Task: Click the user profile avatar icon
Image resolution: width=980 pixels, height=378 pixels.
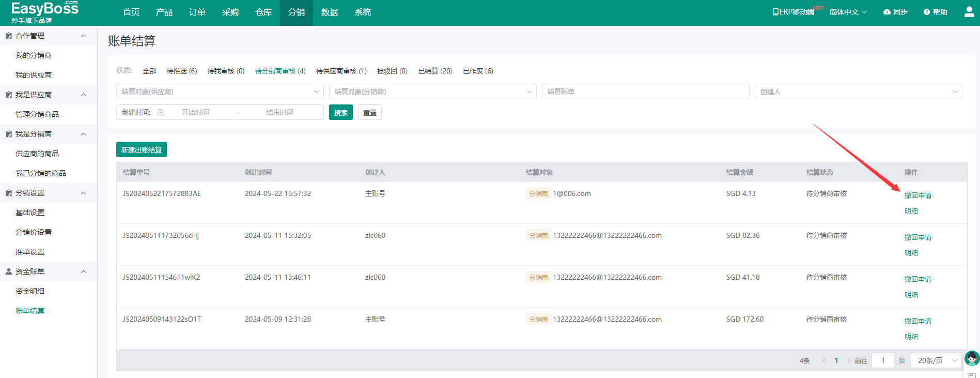Action: click(x=969, y=12)
